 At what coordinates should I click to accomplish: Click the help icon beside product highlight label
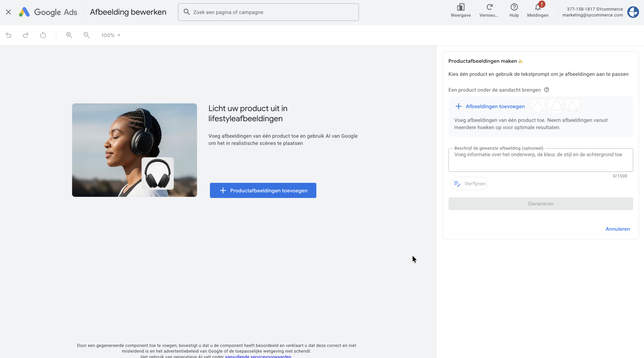coord(547,90)
